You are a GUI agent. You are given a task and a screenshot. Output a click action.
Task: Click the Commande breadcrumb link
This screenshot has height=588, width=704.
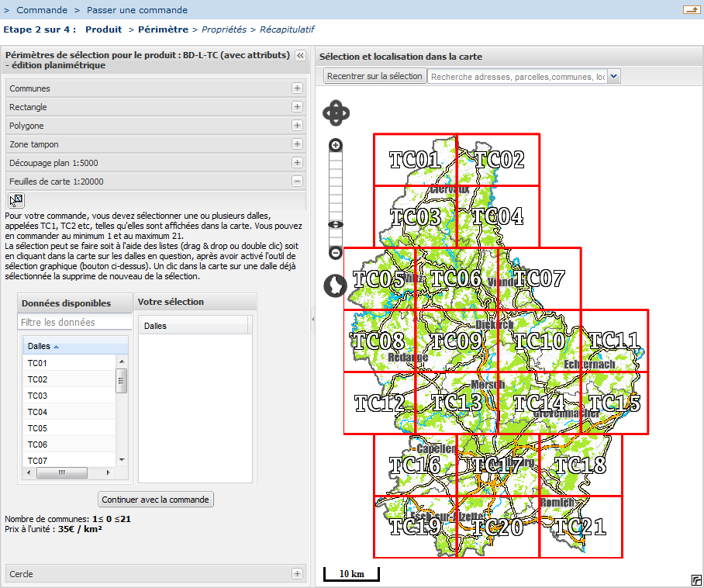click(42, 10)
